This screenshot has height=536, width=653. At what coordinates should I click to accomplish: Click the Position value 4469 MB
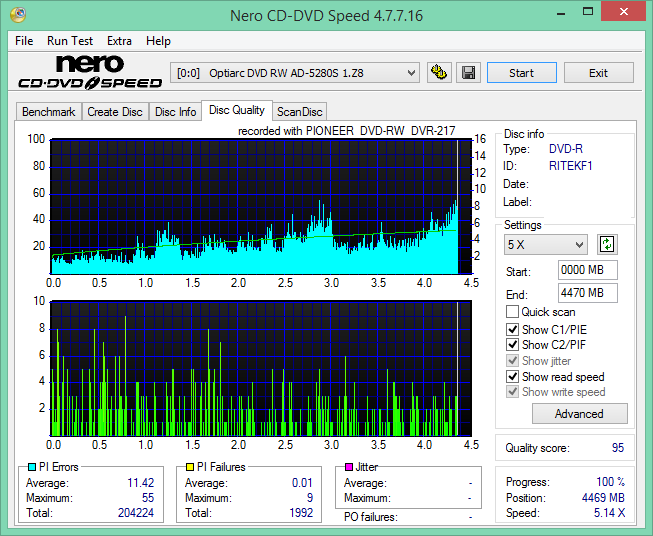[x=603, y=498]
